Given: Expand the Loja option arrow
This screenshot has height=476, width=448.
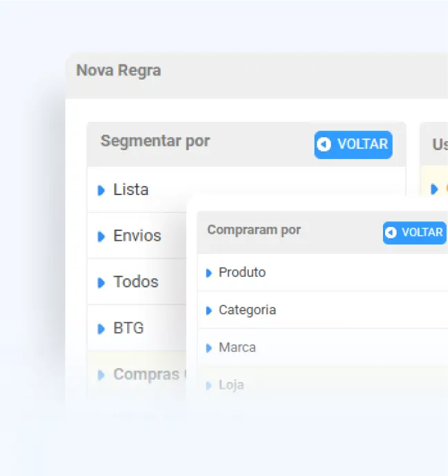Looking at the screenshot, I should [x=209, y=385].
